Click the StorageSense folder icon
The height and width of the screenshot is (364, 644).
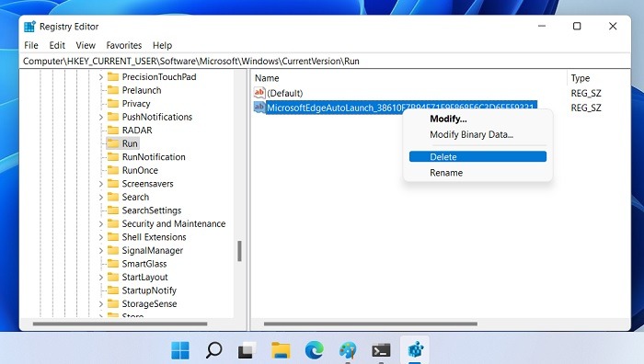pos(113,303)
